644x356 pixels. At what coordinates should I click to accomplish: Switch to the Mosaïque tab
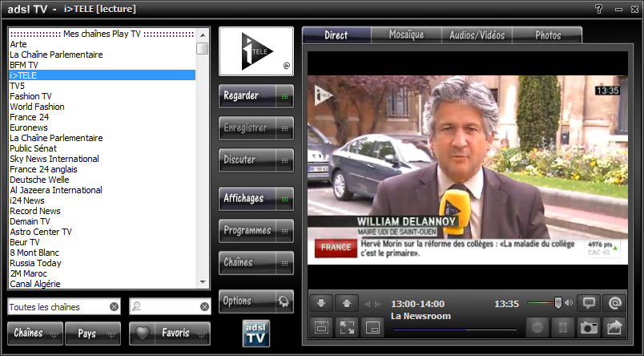pos(406,35)
